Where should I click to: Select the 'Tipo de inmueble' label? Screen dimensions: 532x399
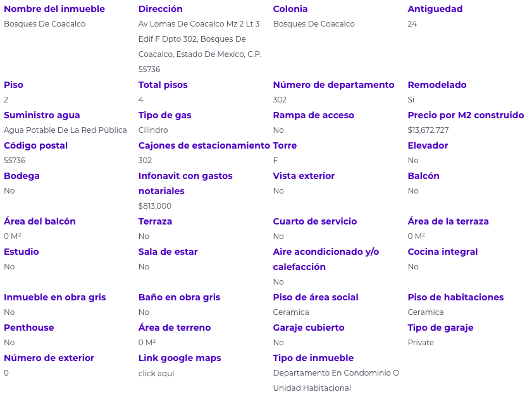pos(313,358)
